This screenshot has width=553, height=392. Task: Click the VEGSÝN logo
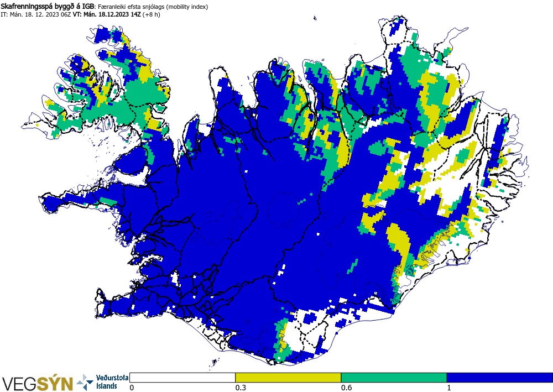pyautogui.click(x=38, y=383)
